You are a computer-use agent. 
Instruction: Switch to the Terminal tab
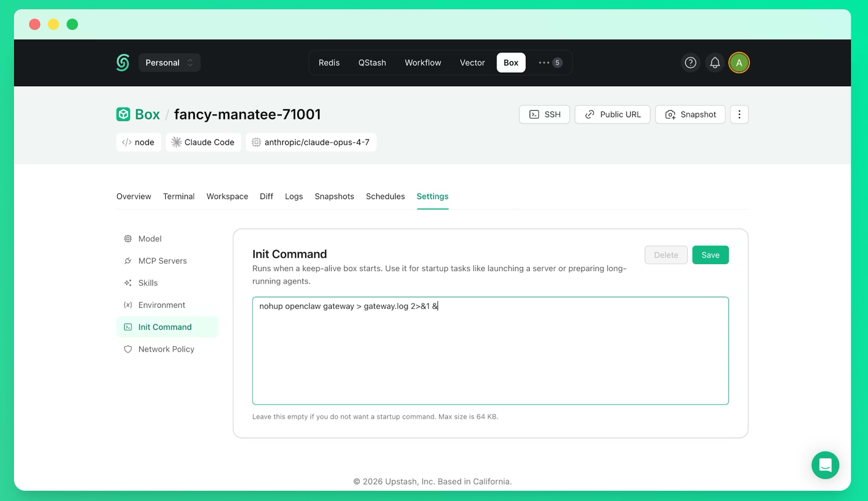[179, 196]
